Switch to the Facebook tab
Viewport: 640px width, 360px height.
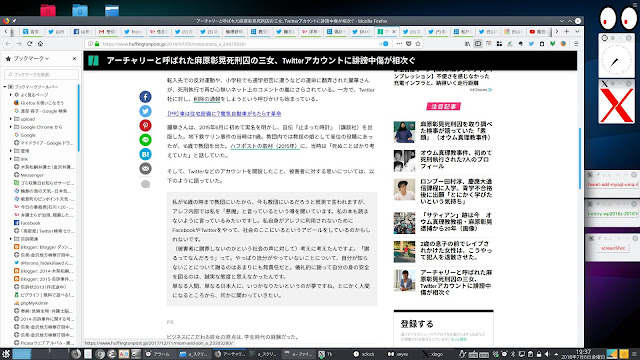82,31
